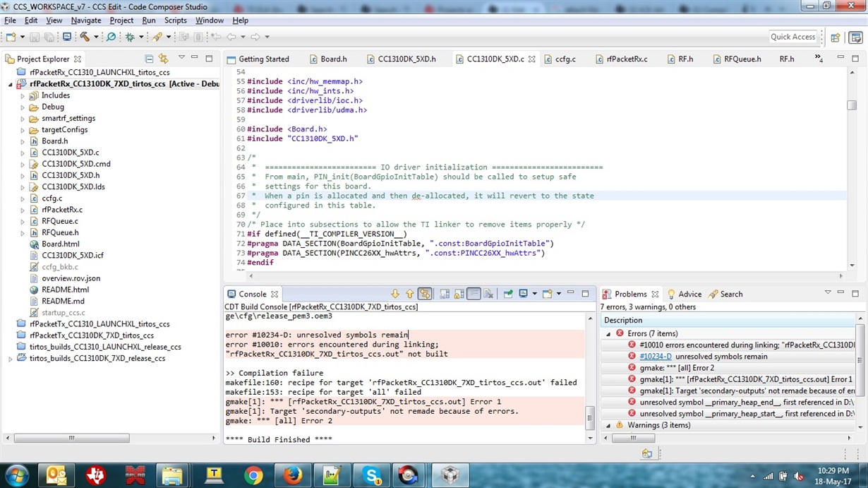Expand tirtos_builds_CC1310DK_7XD_release_ccs project
The height and width of the screenshot is (488, 868).
tap(11, 359)
